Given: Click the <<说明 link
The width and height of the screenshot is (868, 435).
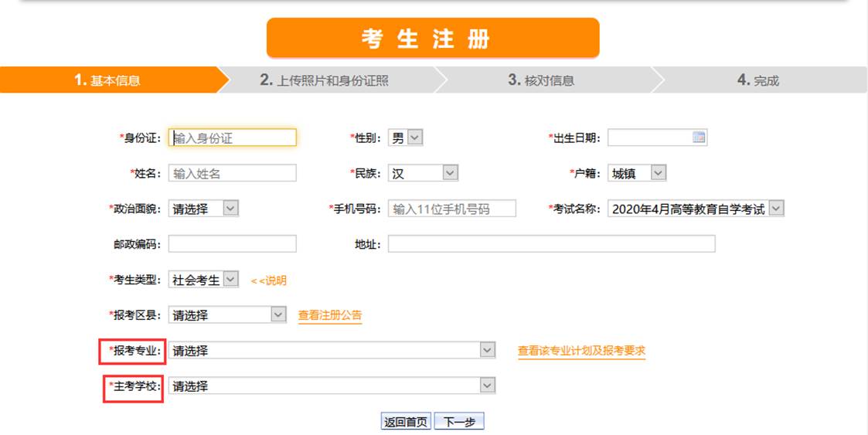Looking at the screenshot, I should point(268,280).
